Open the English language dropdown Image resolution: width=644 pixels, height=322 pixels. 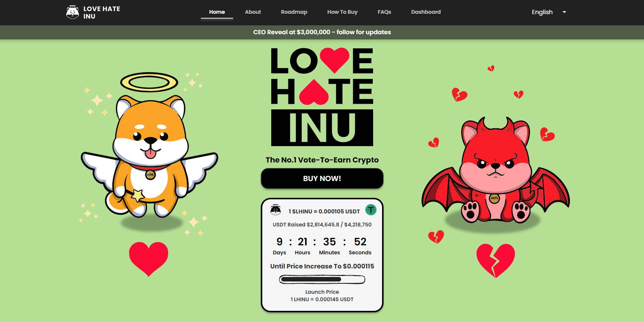click(549, 12)
